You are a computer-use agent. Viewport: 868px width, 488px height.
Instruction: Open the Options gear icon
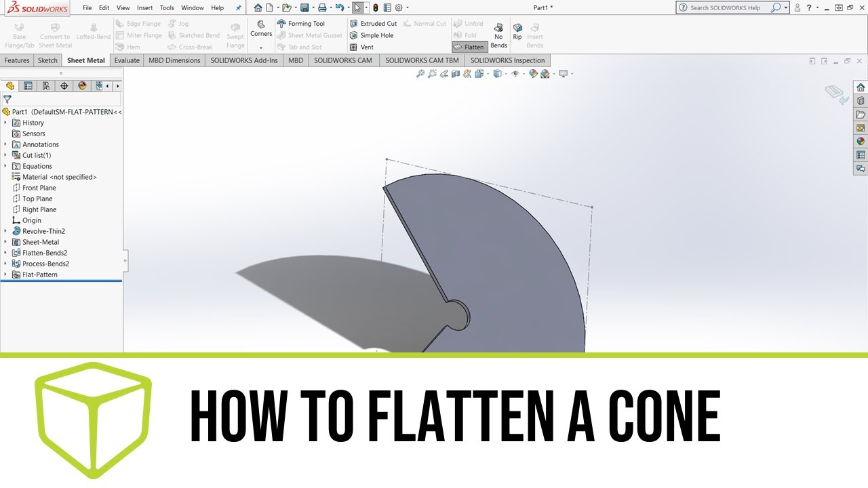[399, 8]
